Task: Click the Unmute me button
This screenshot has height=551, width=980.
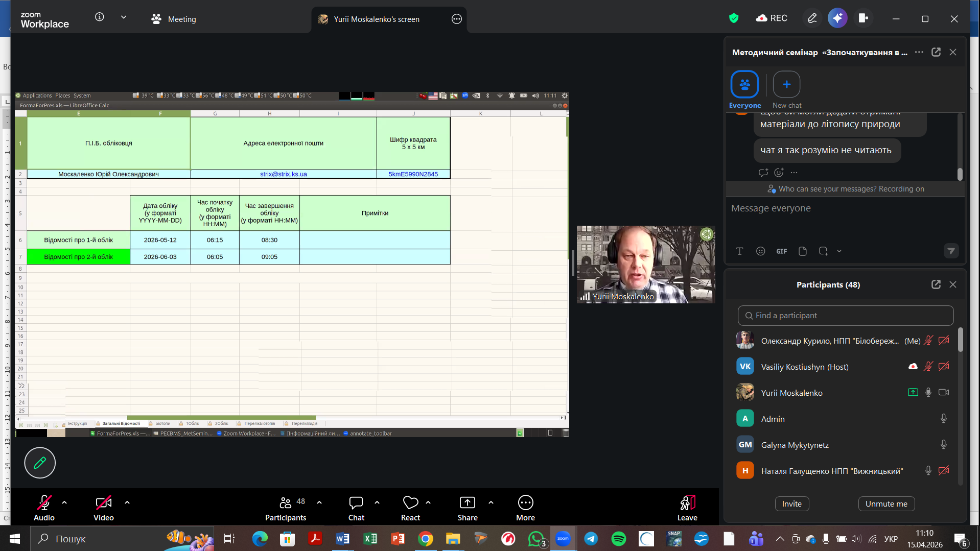Action: 886,504
